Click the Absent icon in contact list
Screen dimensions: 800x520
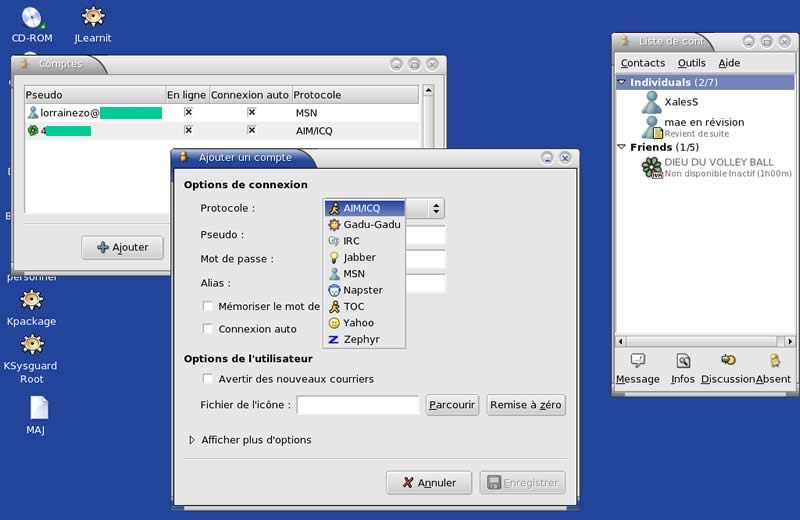point(774,361)
